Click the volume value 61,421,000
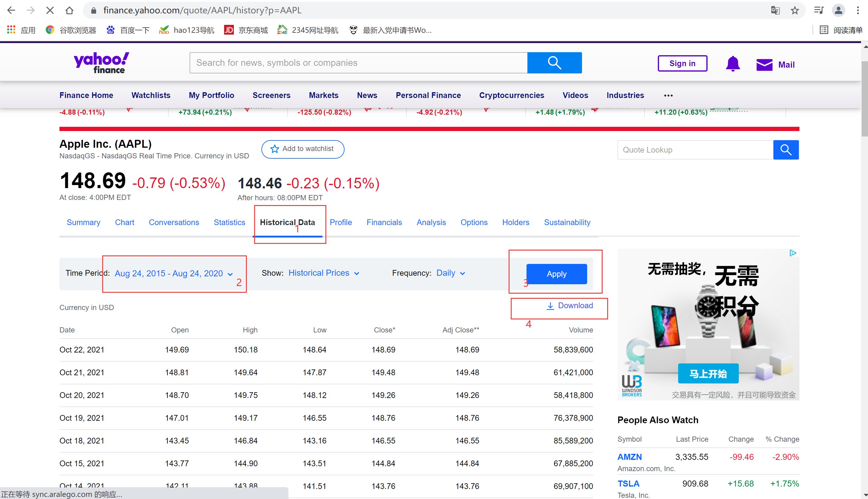The image size is (868, 499). (x=573, y=373)
